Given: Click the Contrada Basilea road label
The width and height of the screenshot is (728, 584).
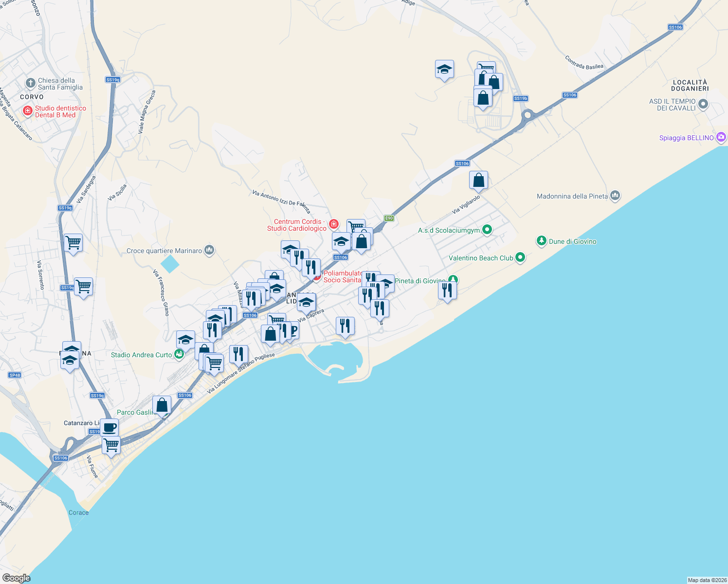Looking at the screenshot, I should coord(584,62).
